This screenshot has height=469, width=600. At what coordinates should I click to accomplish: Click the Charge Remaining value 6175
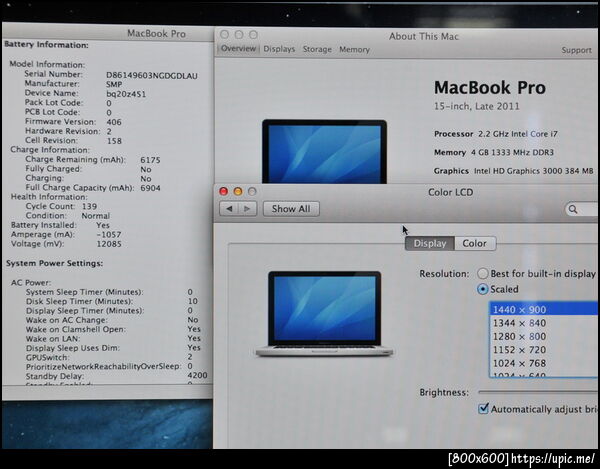point(150,160)
